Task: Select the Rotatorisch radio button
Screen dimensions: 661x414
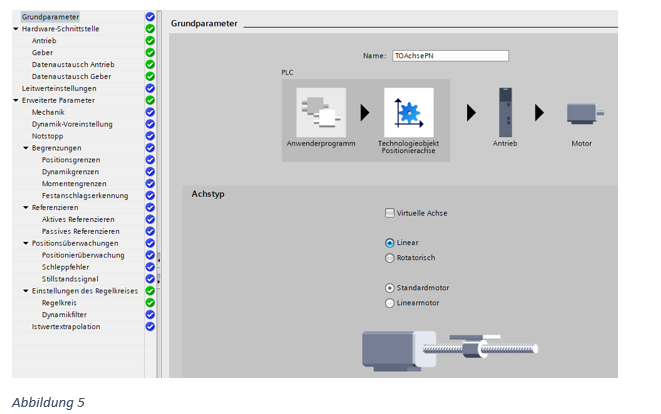Action: tap(390, 258)
